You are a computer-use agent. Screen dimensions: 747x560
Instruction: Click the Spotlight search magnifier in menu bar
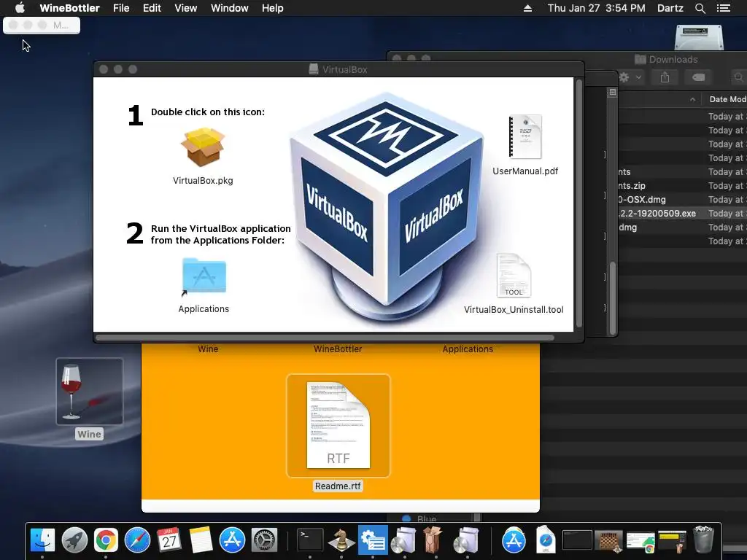pyautogui.click(x=700, y=8)
